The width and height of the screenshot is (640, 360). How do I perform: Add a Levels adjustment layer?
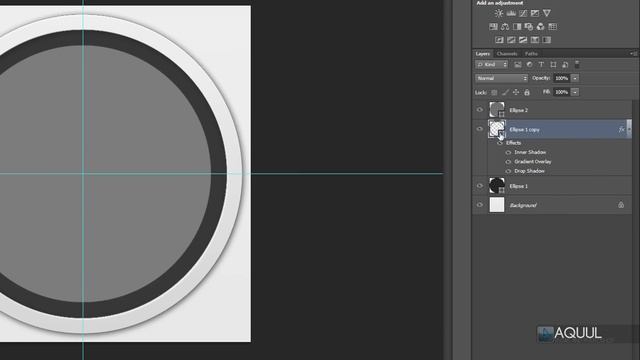(x=511, y=13)
